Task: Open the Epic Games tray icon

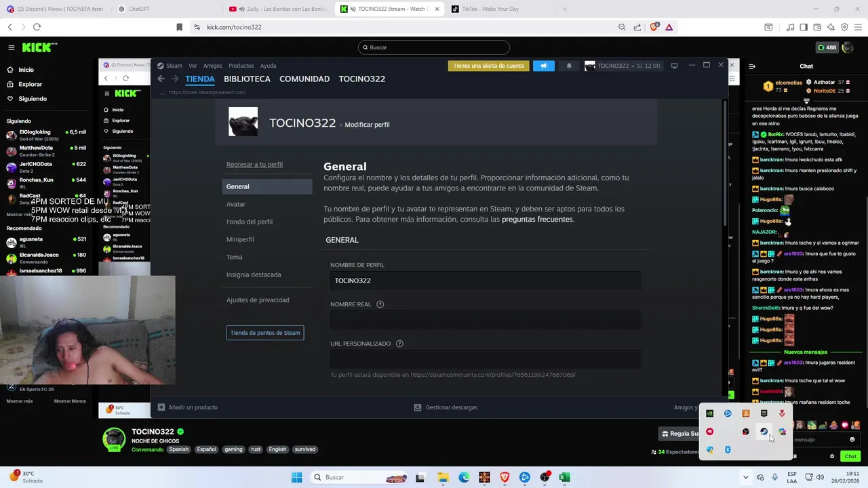Action: (x=764, y=413)
